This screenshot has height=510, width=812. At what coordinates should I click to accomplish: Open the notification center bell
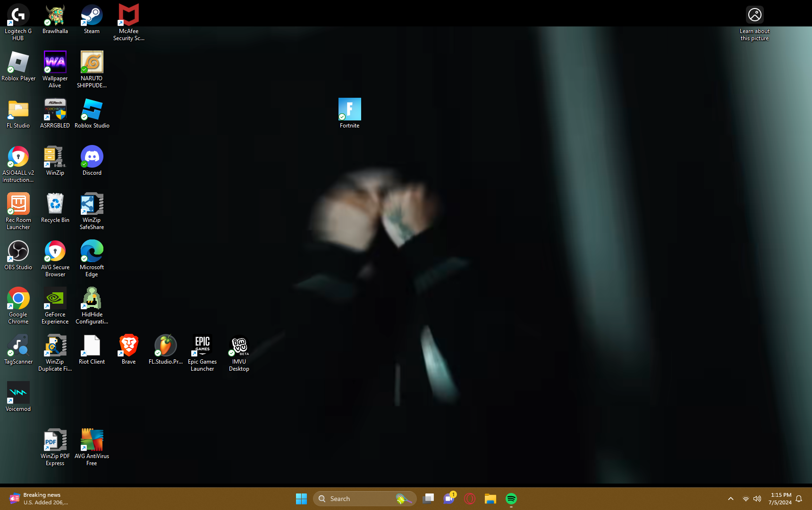click(x=799, y=499)
